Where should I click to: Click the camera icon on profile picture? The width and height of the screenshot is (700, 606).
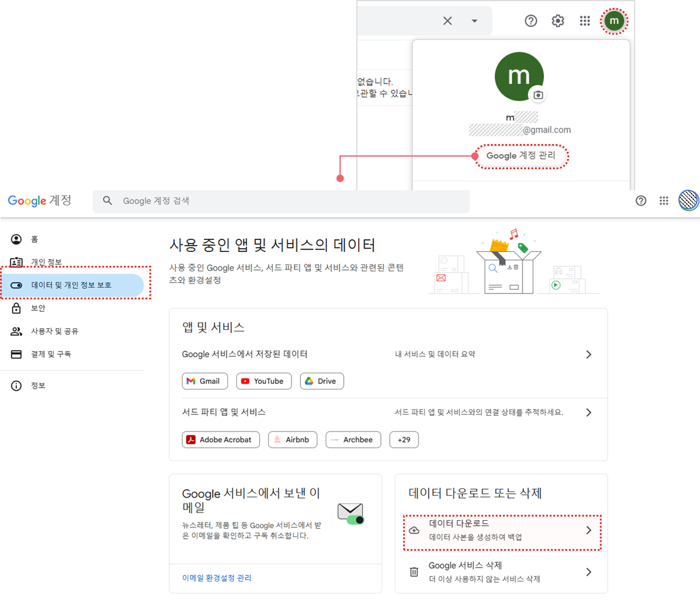(538, 95)
